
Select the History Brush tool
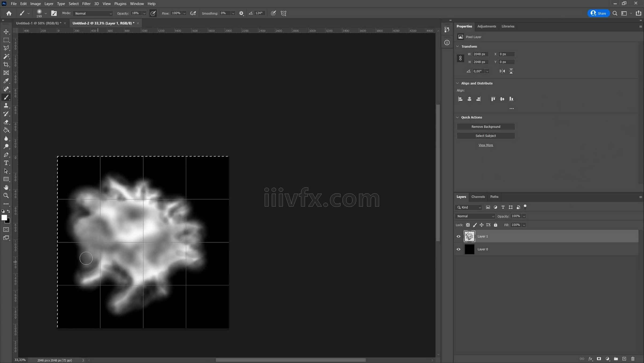(6, 114)
